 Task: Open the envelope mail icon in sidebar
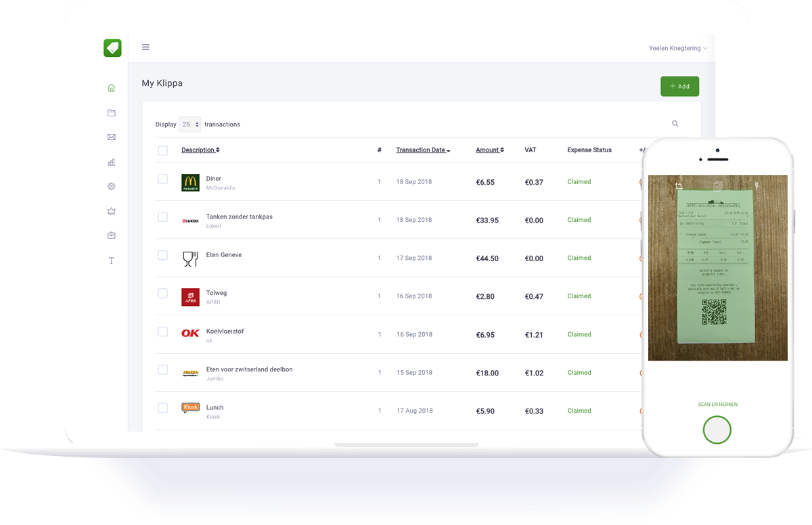(112, 137)
